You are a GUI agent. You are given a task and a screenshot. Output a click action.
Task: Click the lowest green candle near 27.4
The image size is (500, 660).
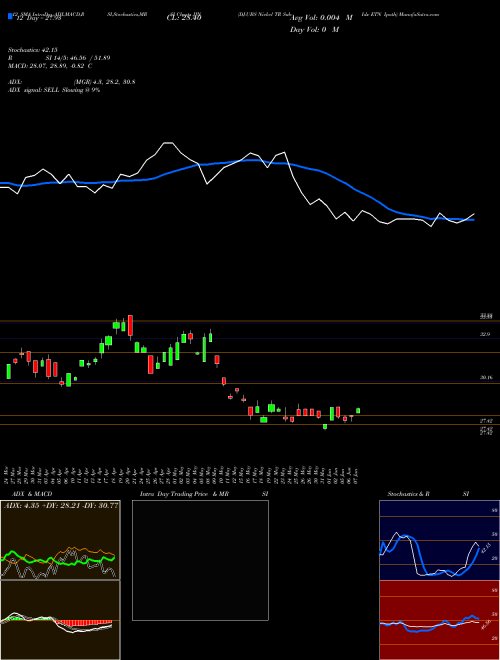(325, 426)
